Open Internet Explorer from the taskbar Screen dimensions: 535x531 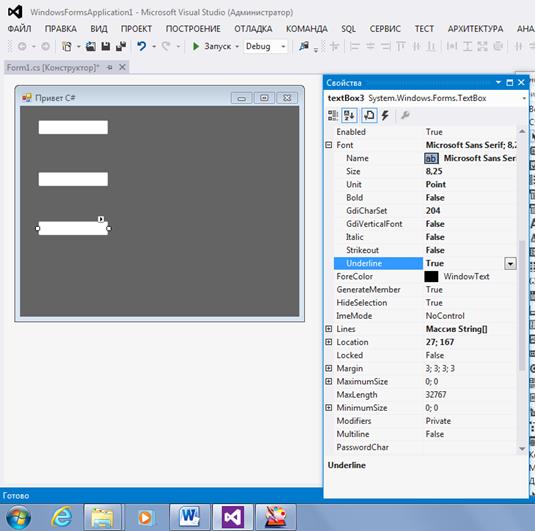(x=62, y=517)
